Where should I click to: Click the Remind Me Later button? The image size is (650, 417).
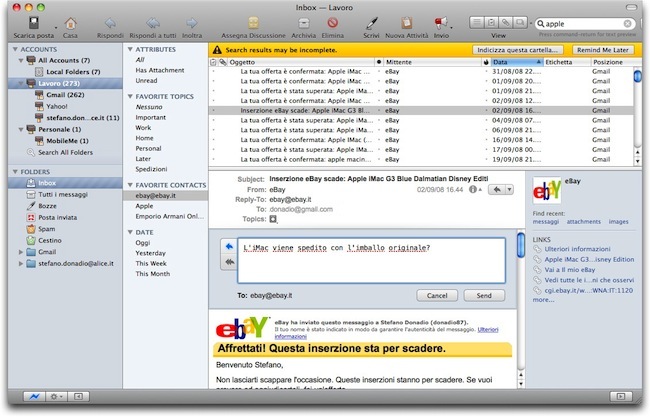[603, 50]
